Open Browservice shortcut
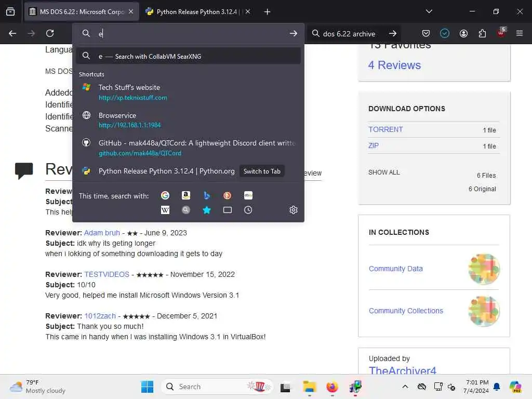The image size is (532, 399). [x=188, y=120]
